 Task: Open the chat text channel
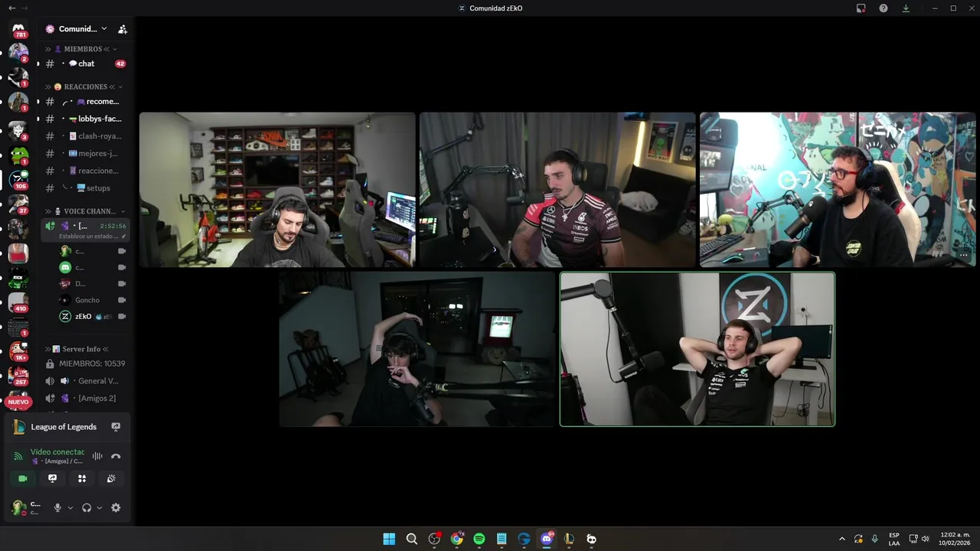click(85, 64)
